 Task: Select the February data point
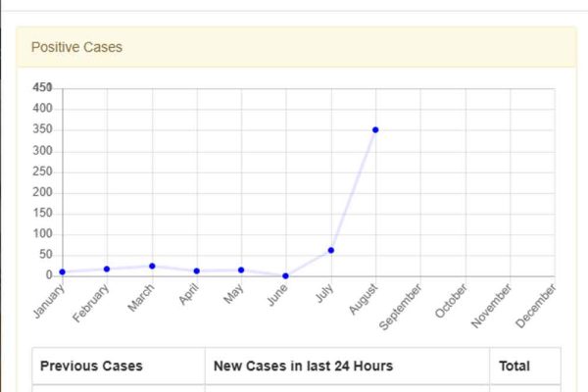(107, 269)
